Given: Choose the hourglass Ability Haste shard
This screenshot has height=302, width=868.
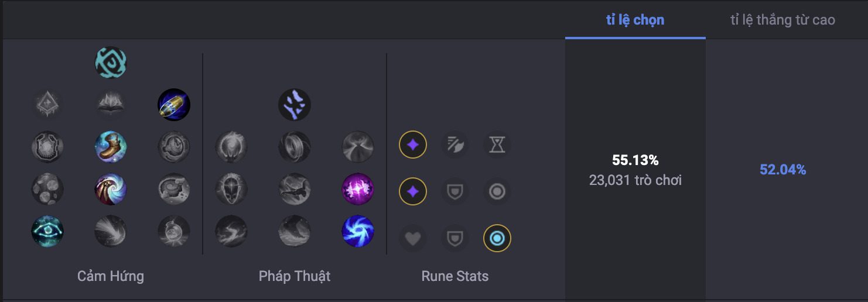Looking at the screenshot, I should click(497, 145).
